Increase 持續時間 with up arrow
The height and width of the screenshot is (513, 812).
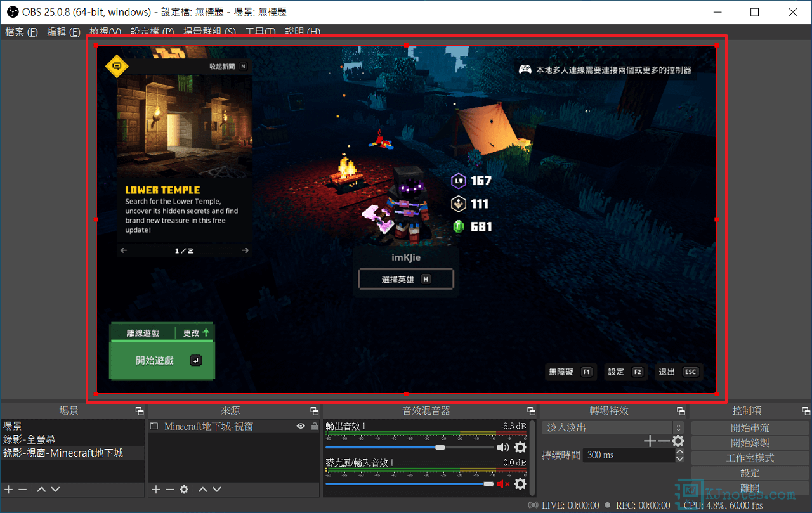pyautogui.click(x=679, y=451)
